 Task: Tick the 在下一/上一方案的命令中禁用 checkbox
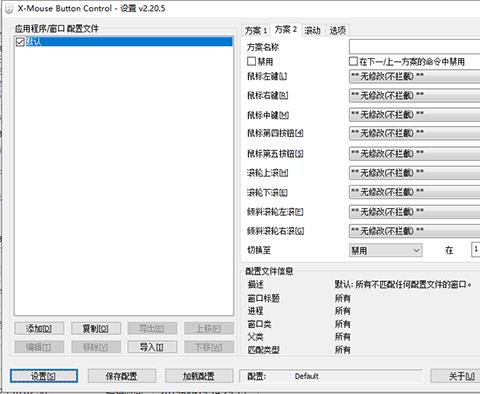353,61
